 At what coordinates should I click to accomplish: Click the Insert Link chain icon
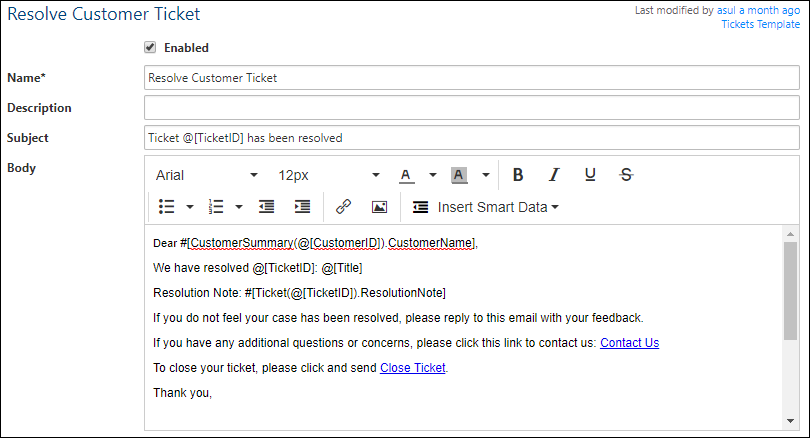(x=343, y=207)
